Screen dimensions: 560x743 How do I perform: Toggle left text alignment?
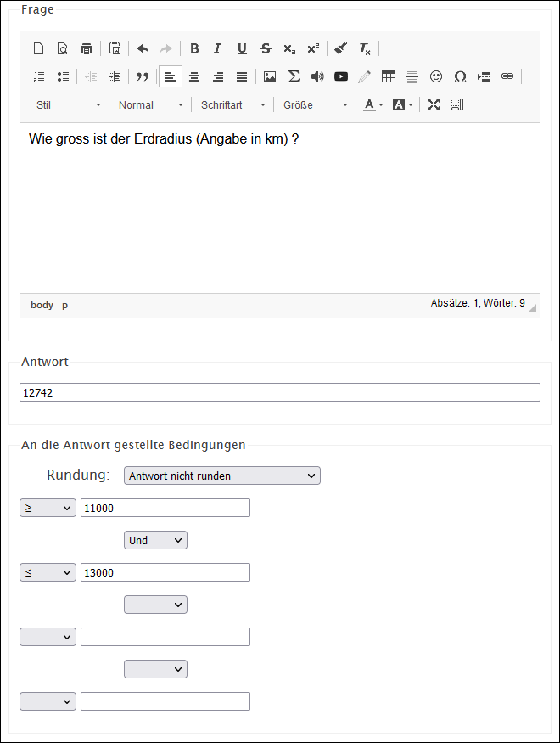(x=171, y=76)
